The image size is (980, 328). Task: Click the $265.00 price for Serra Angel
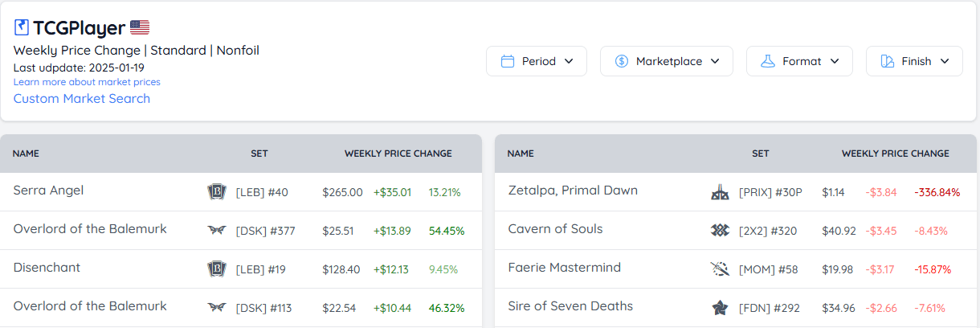[x=342, y=192]
